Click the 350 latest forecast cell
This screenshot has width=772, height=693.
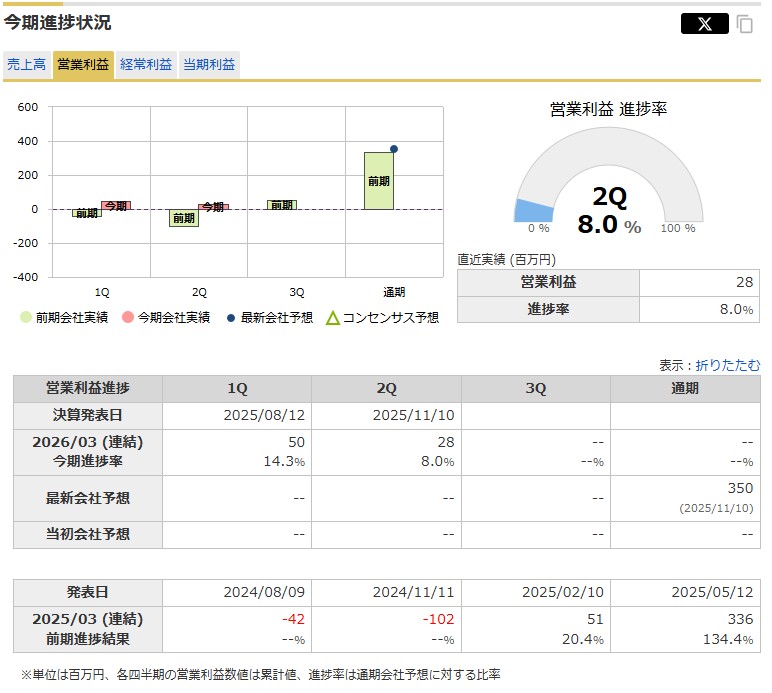[740, 490]
